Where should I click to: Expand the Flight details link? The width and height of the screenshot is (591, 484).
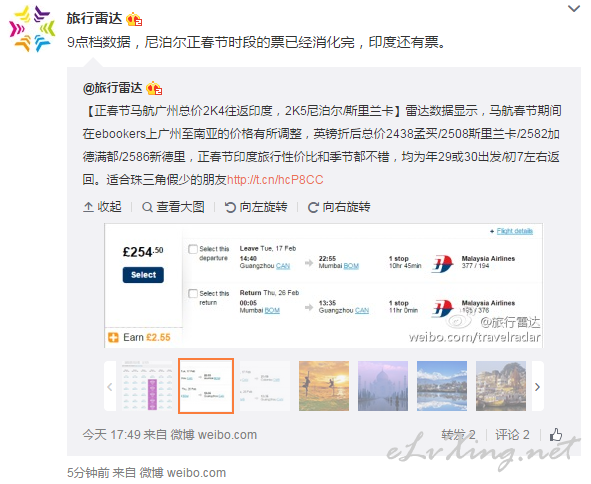[x=514, y=231]
